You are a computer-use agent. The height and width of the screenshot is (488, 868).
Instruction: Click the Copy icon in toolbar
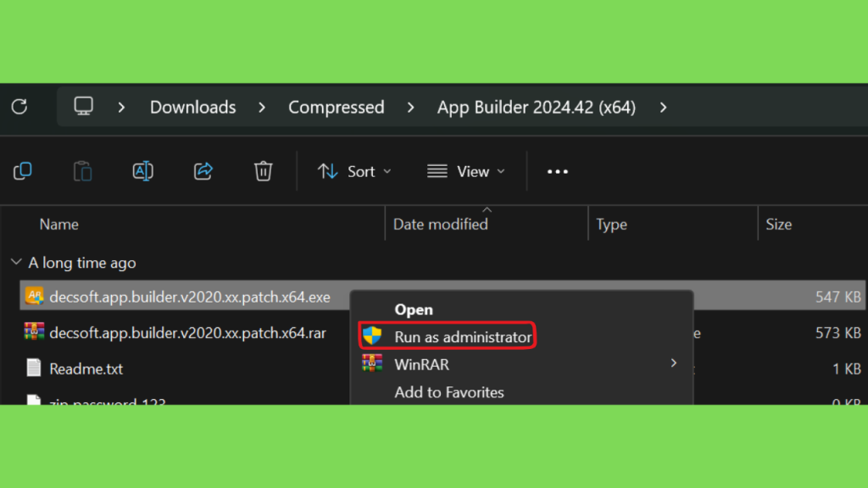23,171
